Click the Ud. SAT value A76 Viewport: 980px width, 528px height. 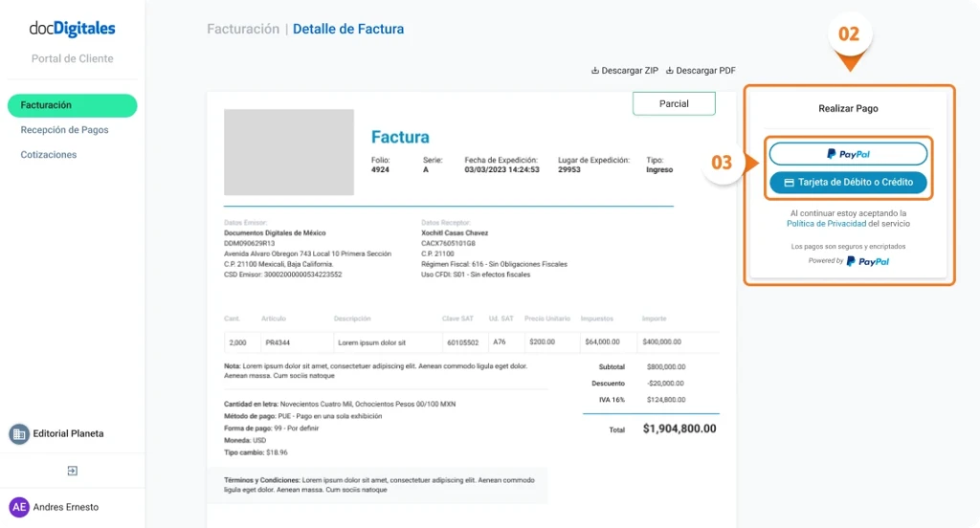click(499, 341)
